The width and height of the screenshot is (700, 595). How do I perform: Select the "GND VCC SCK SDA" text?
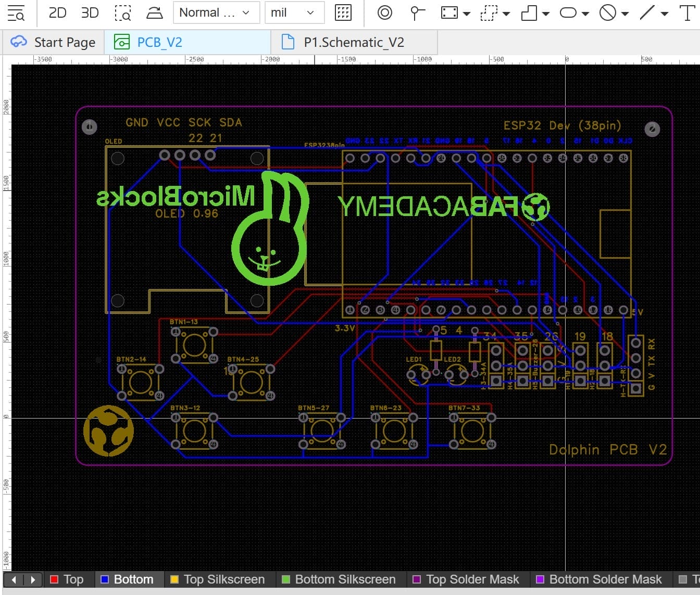[184, 122]
